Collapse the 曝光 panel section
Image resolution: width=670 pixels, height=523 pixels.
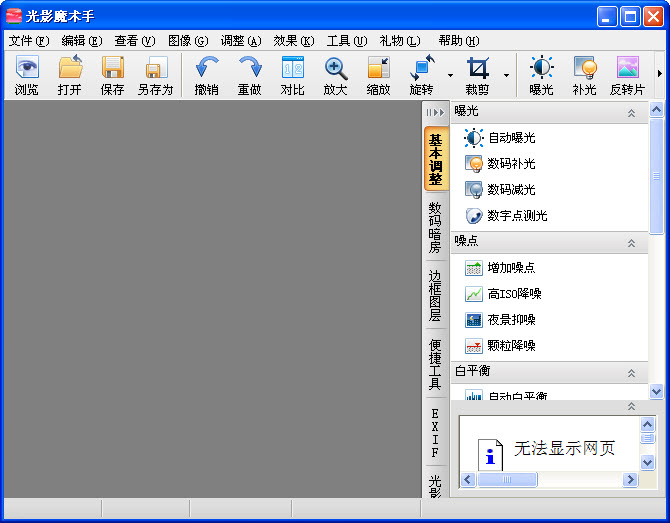point(631,113)
